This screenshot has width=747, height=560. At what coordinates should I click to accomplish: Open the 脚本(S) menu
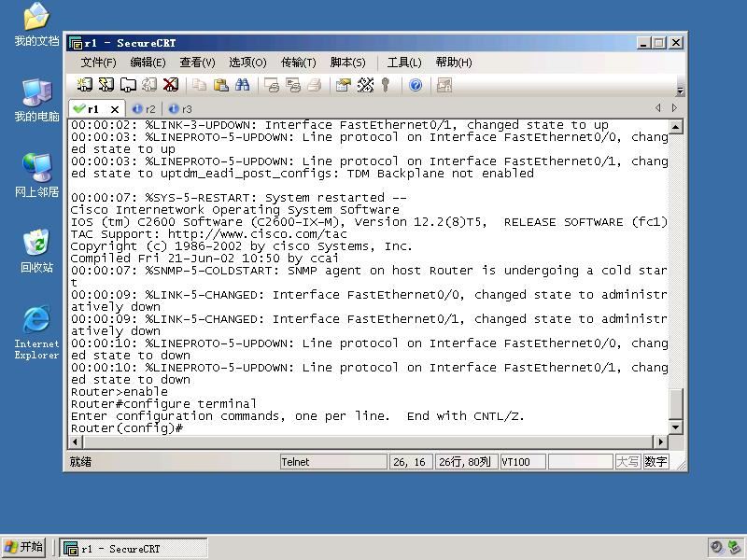click(x=347, y=63)
